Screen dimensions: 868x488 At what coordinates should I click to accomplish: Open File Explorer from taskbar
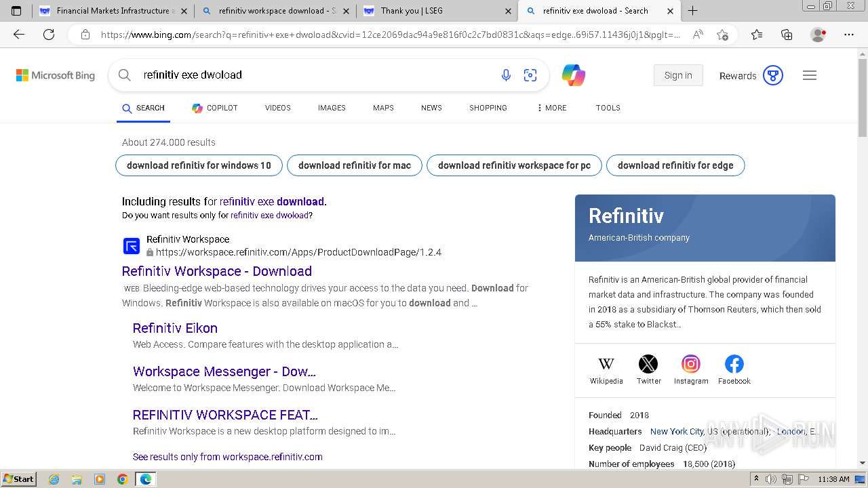(77, 479)
